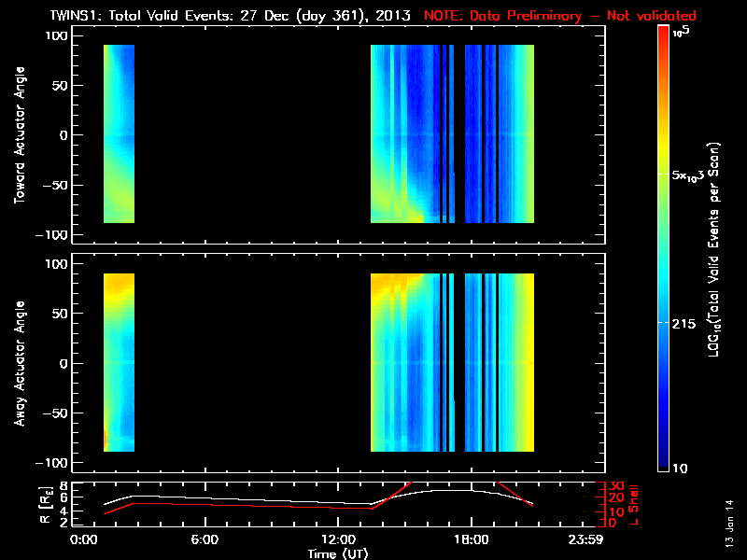Click the afternoon data block in Toward panel

click(452, 134)
